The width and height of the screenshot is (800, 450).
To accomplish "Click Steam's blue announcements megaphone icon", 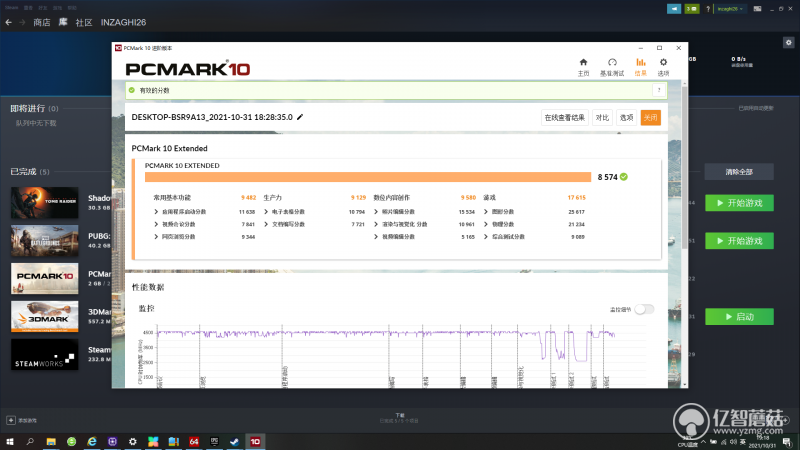I will 674,9.
